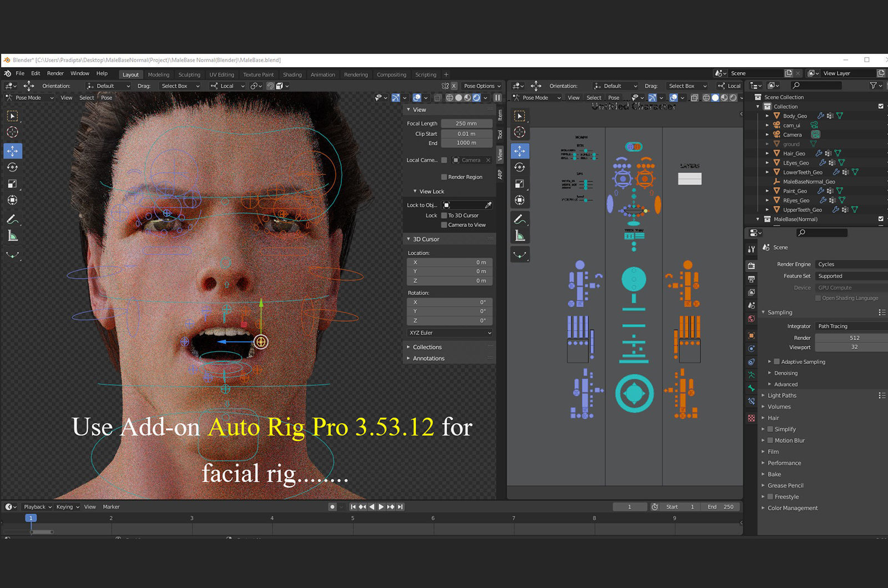Enable the Simplify checkbox

(x=770, y=429)
